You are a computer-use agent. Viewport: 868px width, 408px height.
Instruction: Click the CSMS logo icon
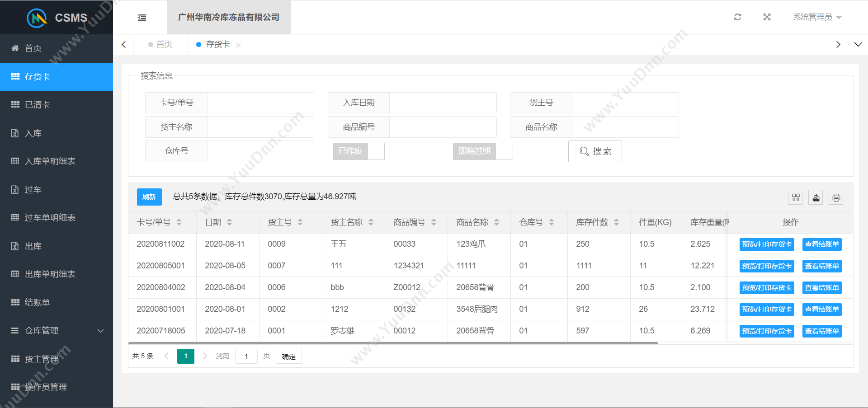click(37, 18)
